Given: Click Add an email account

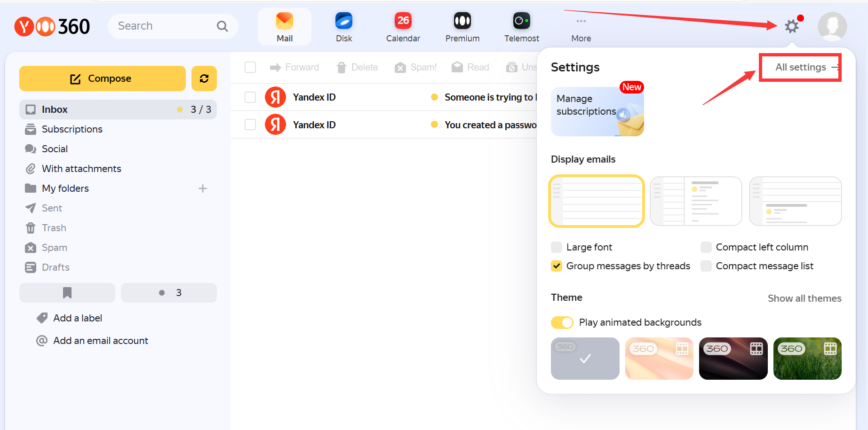Looking at the screenshot, I should pyautogui.click(x=92, y=341).
